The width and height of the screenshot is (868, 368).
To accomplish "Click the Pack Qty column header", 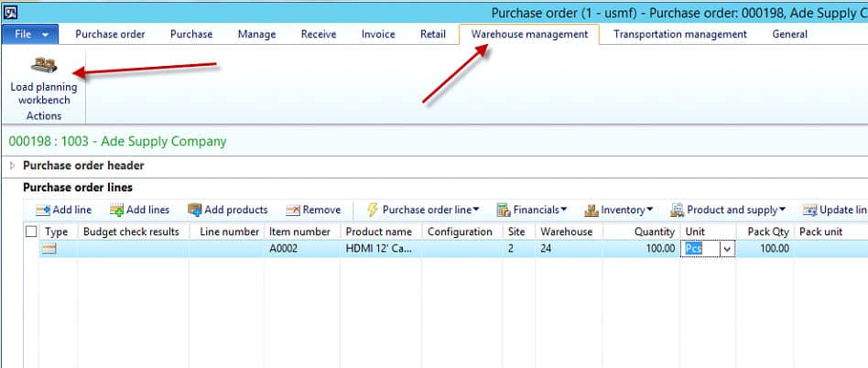I will pyautogui.click(x=765, y=232).
